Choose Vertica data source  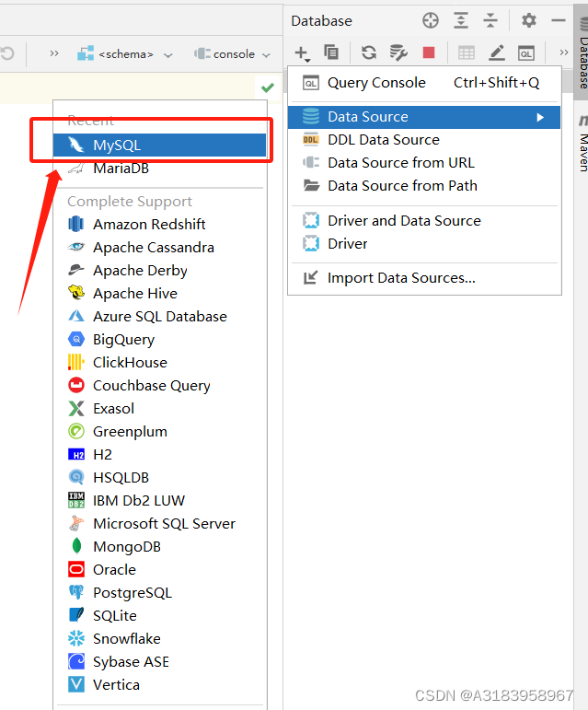159,684
